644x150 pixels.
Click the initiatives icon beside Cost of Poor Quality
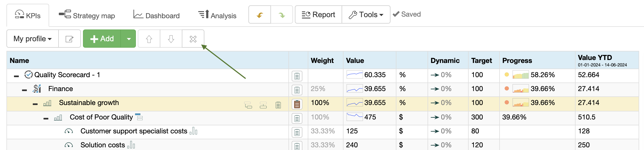[x=139, y=117]
